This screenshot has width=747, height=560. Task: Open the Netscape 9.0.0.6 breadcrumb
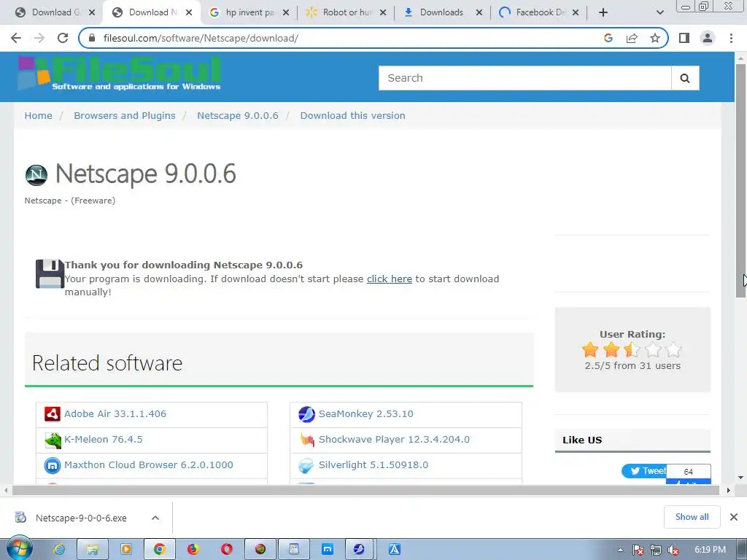pyautogui.click(x=238, y=116)
